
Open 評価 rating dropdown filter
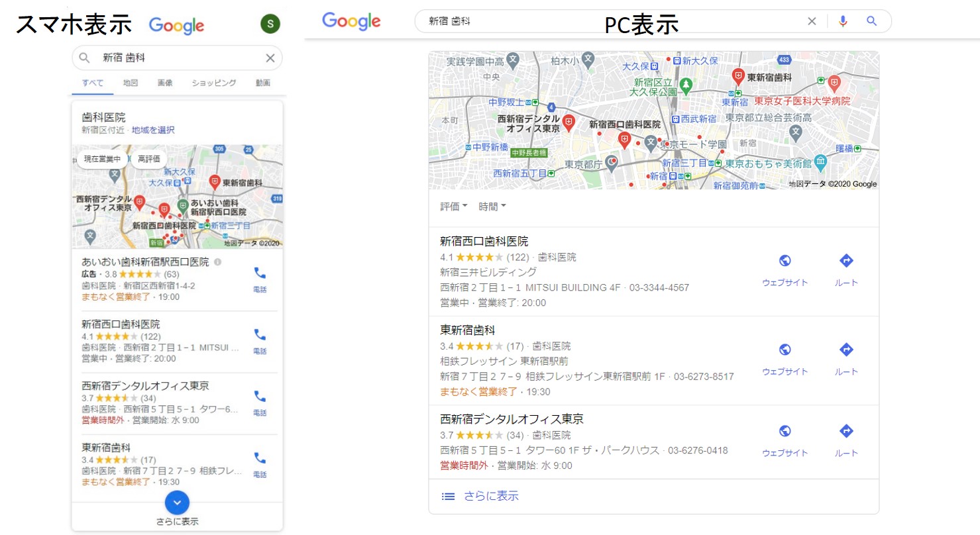(454, 207)
